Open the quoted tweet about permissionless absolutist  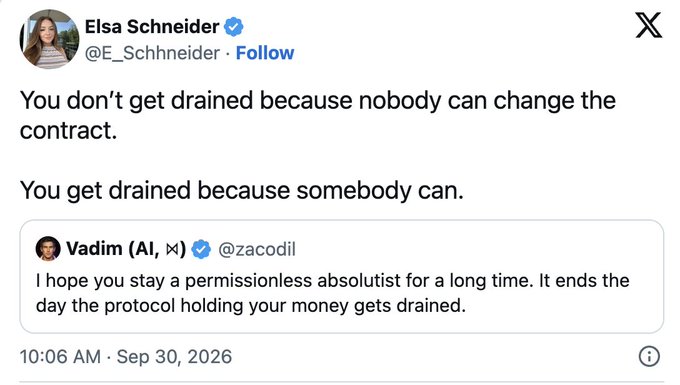point(341,276)
